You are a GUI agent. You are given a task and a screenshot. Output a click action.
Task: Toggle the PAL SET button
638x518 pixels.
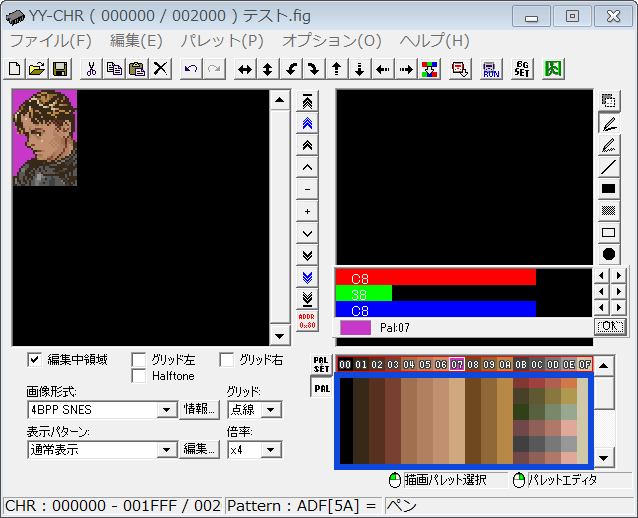click(x=321, y=364)
